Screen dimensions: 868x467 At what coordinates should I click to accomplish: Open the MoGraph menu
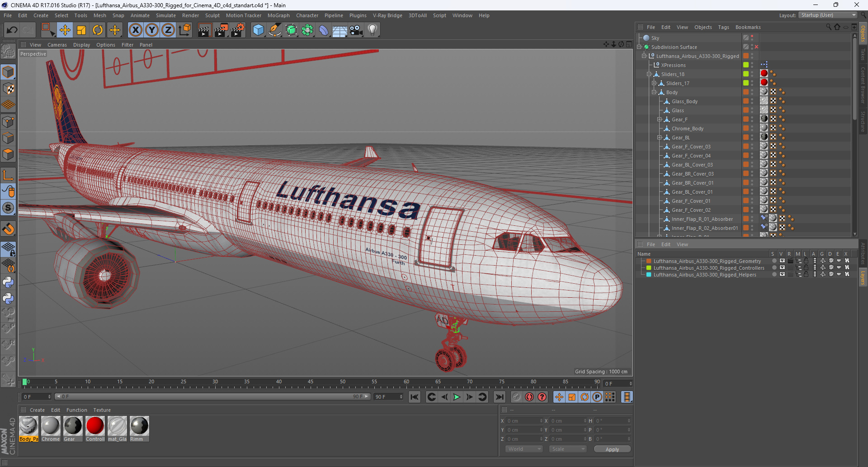click(x=278, y=15)
